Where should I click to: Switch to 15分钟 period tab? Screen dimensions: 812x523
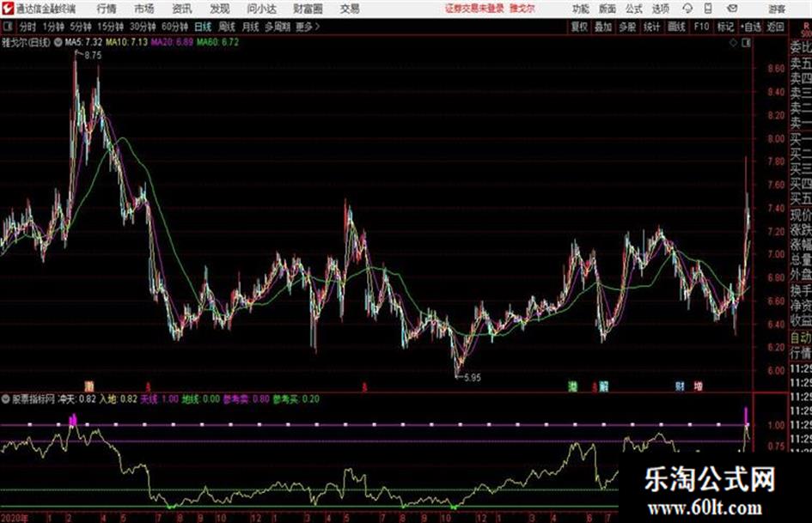111,27
